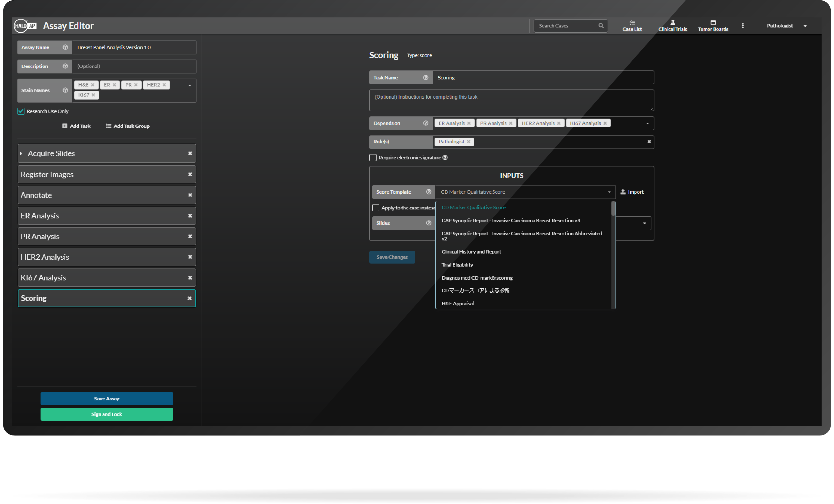Screen dimensions: 834x504
Task: Delete the ER Analysis task
Action: 190,216
